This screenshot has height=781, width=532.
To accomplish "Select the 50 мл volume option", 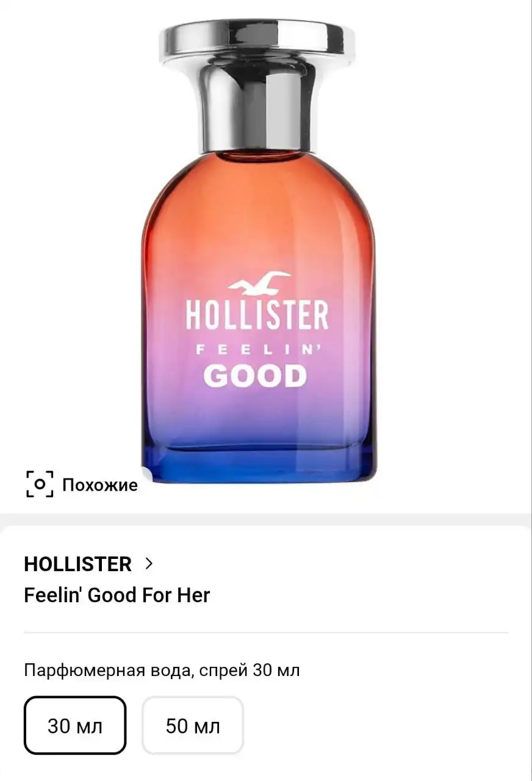I will coord(193,726).
